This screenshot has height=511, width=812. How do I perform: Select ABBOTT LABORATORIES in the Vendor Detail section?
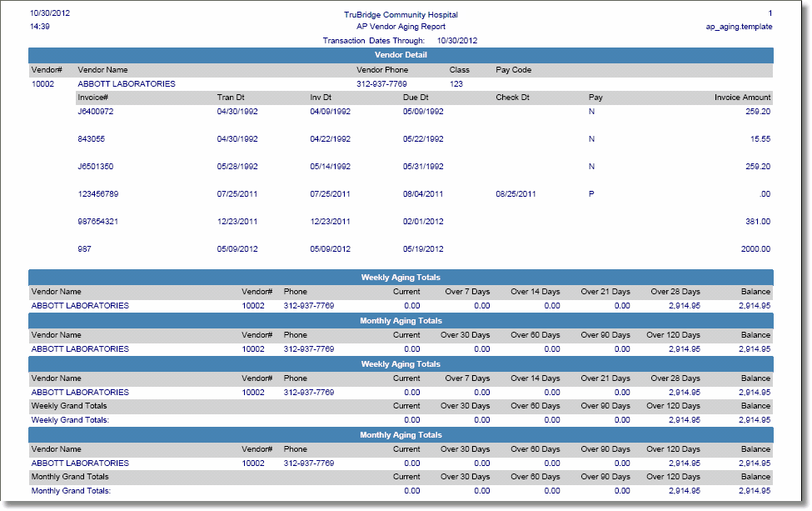(127, 84)
